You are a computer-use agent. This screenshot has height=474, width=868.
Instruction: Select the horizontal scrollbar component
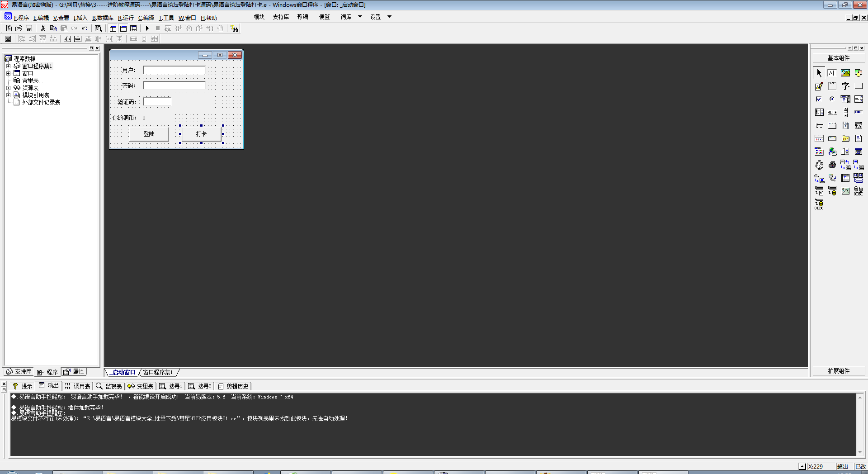click(x=832, y=112)
